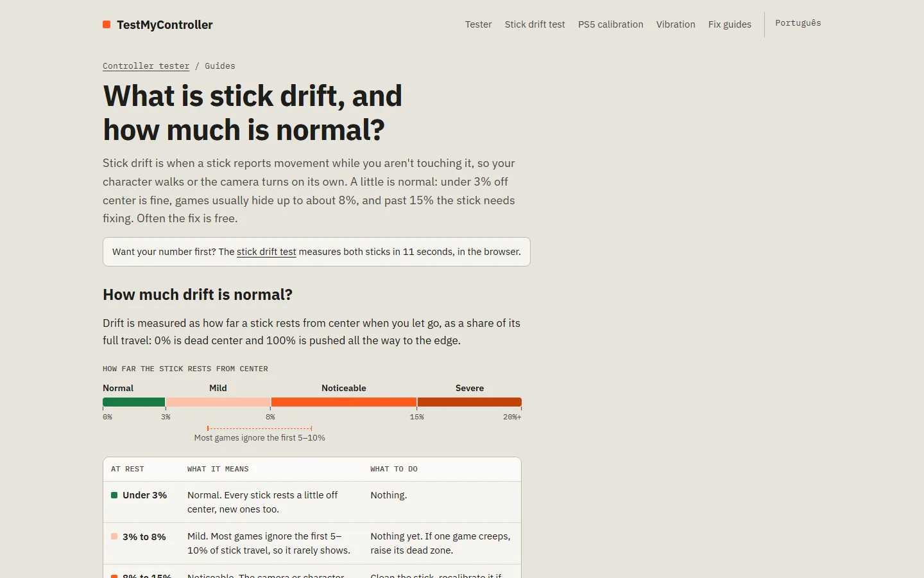This screenshot has width=924, height=578.
Task: Click the light peach Mild bar segment
Action: [x=218, y=402]
